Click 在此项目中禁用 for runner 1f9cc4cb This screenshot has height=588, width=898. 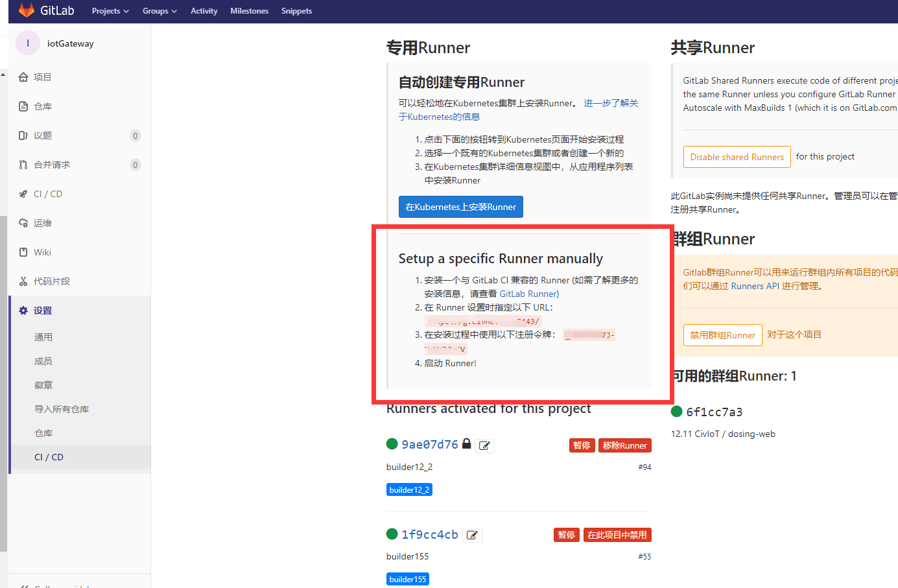click(x=617, y=535)
